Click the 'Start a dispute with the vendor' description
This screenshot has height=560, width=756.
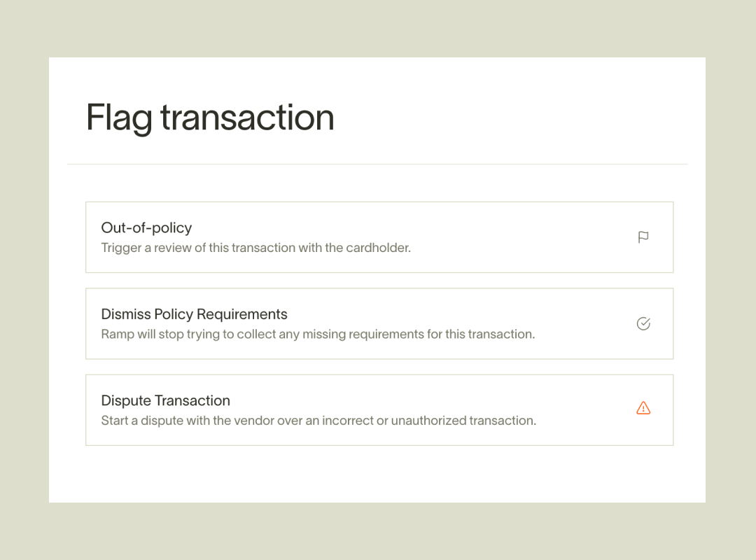click(318, 421)
